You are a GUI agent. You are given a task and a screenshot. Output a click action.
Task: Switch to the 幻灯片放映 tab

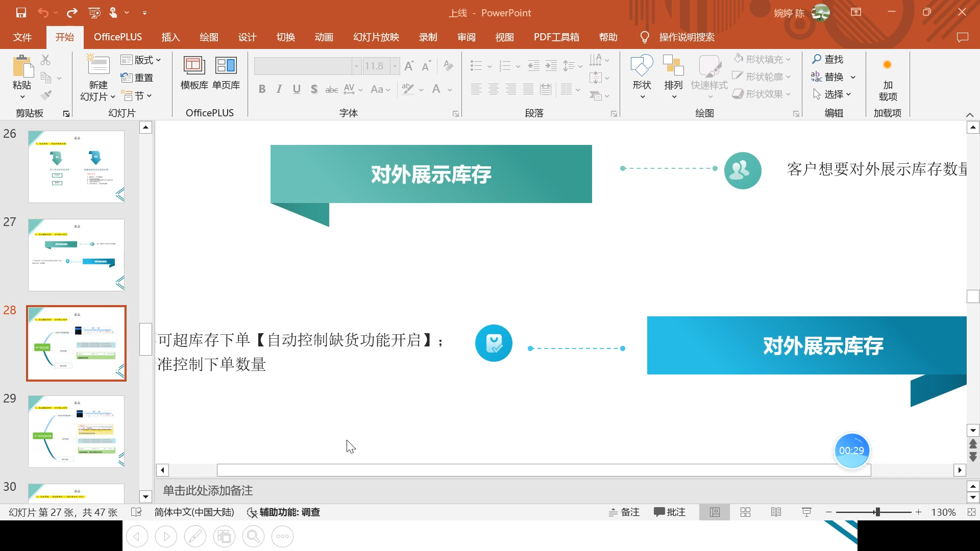click(x=376, y=37)
